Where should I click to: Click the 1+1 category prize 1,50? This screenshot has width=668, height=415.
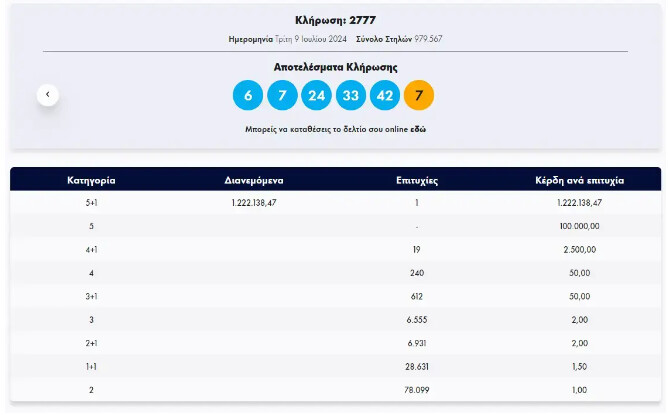579,366
